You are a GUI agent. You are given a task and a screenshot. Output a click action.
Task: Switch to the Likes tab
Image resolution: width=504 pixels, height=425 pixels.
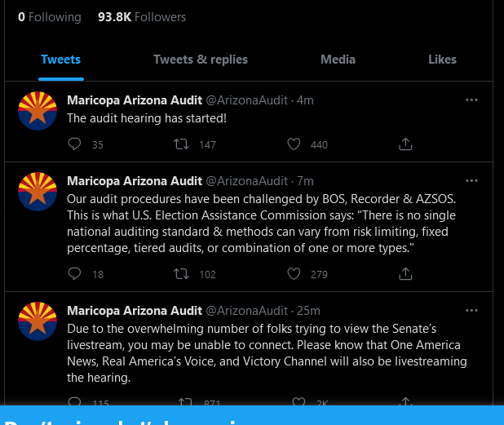click(442, 60)
